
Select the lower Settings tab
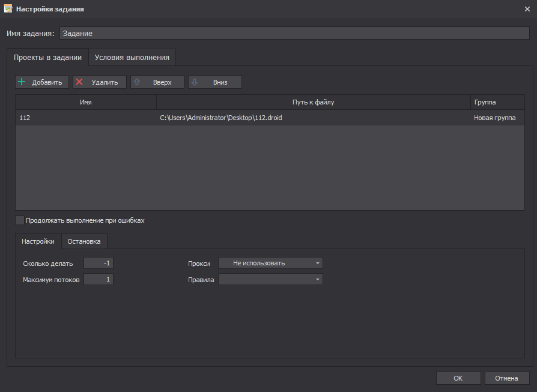[38, 241]
